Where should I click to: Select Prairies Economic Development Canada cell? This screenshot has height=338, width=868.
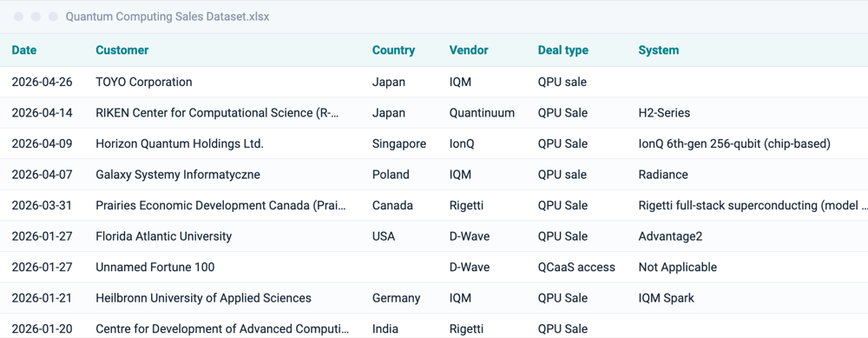point(220,206)
